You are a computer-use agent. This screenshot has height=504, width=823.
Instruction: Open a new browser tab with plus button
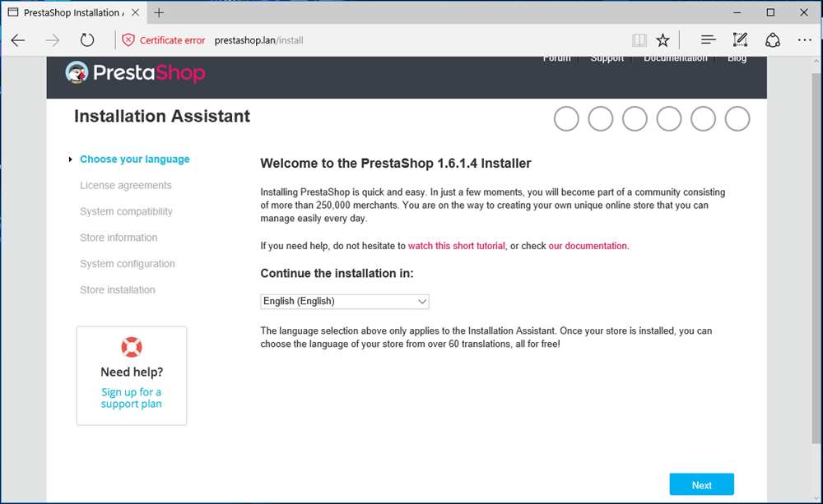pyautogui.click(x=159, y=12)
